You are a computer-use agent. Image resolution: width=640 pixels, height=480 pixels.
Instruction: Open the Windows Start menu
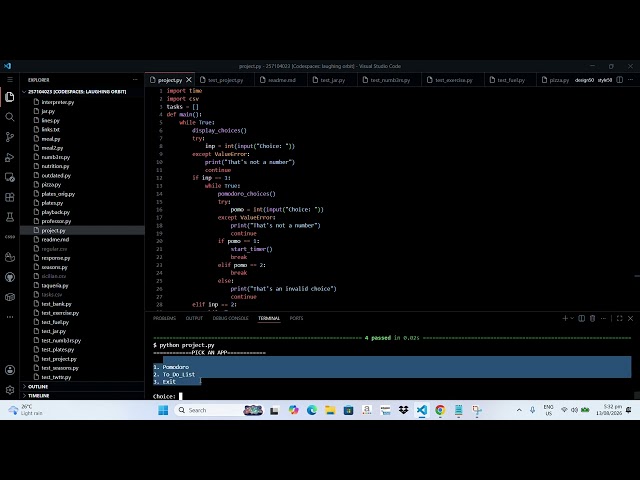point(163,410)
